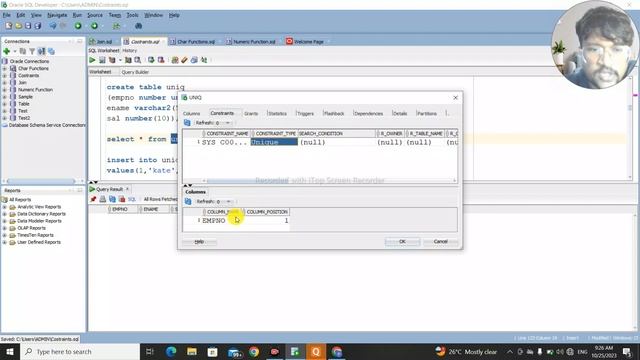Click the Connections panel horizontal scrollbar
Viewport: 640px width, 360px height.
pyautogui.click(x=42, y=181)
